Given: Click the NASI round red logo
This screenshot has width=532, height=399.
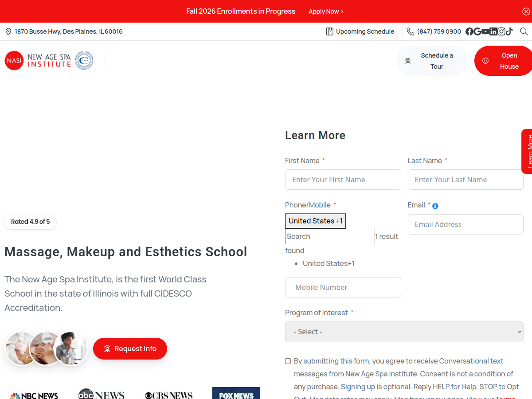Looking at the screenshot, I should tap(14, 60).
